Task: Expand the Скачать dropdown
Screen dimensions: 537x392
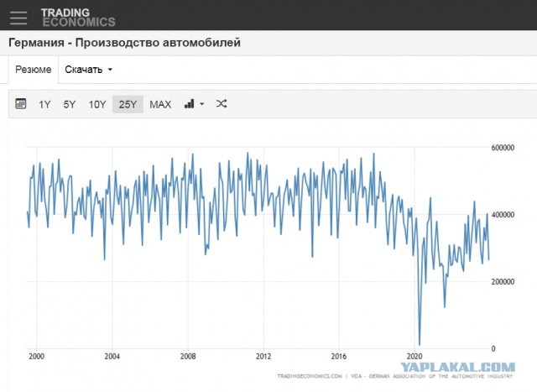Action: click(x=88, y=70)
